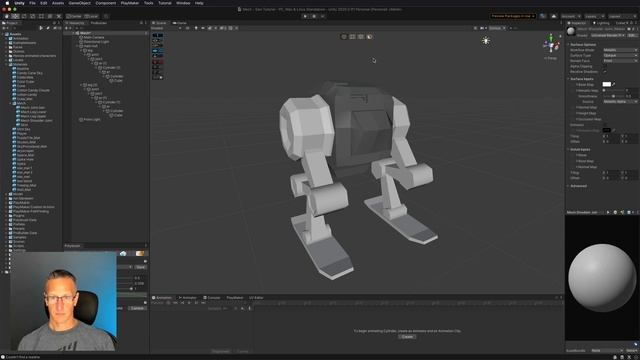Click the Polybrush orange mode icon
Screen dimensions: 640x360
(140, 253)
